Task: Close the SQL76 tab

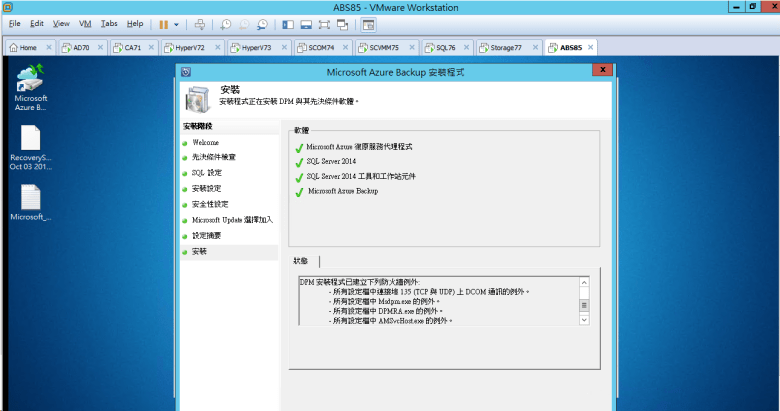Action: [467, 47]
